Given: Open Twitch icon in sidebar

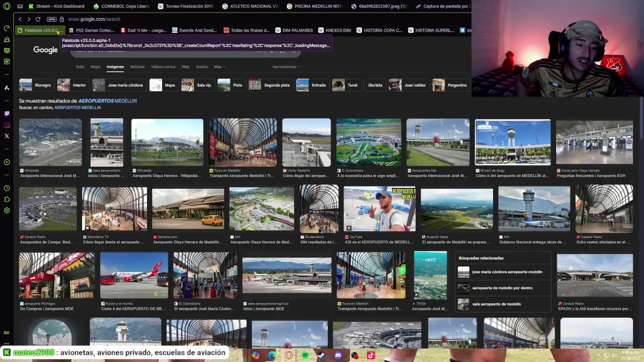Looking at the screenshot, I should click(x=7, y=114).
